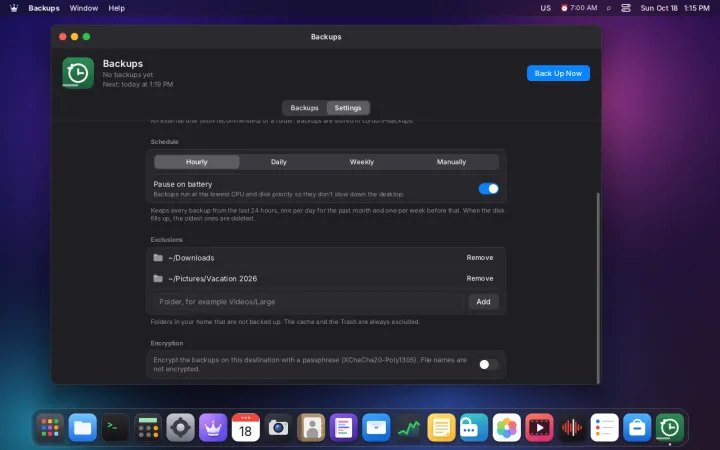Open the Help menu

tap(117, 8)
